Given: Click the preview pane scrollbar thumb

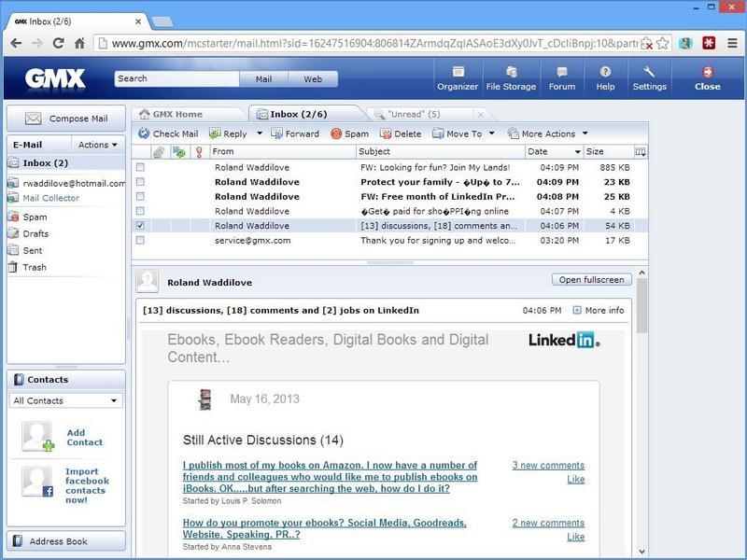Looking at the screenshot, I should pos(641,306).
